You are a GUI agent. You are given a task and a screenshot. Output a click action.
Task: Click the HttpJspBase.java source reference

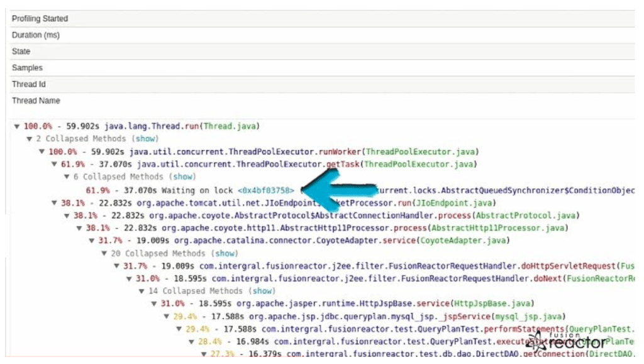coord(492,304)
